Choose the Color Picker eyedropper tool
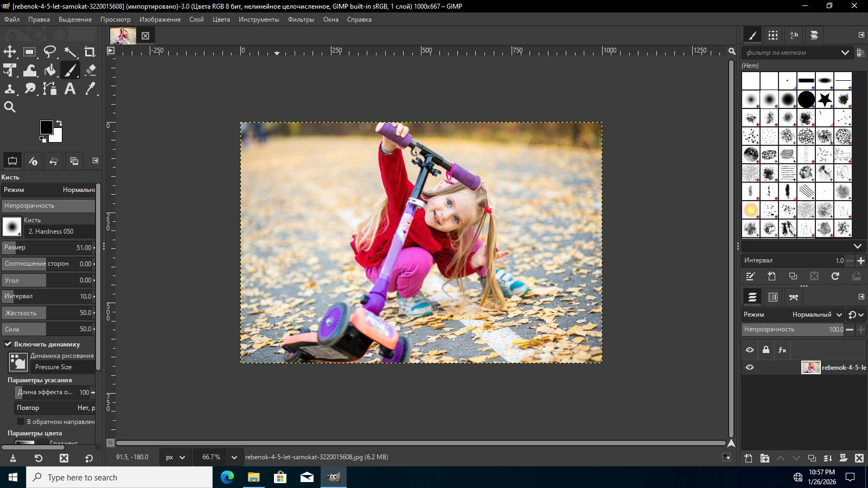 tap(90, 88)
